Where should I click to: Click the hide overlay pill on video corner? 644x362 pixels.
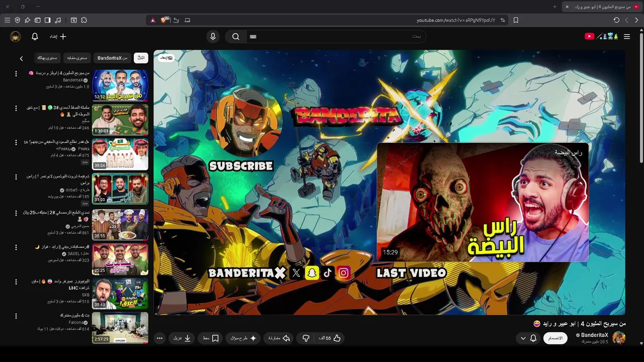pyautogui.click(x=167, y=58)
